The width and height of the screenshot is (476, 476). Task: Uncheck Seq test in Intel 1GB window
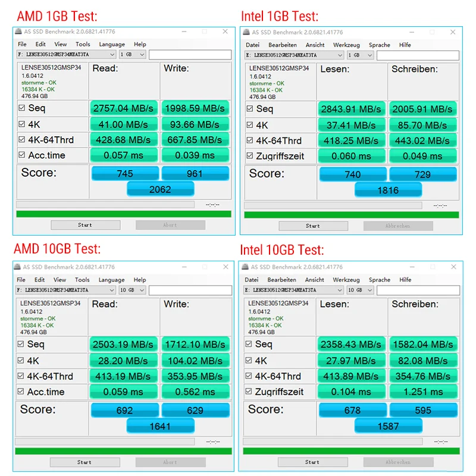click(249, 109)
